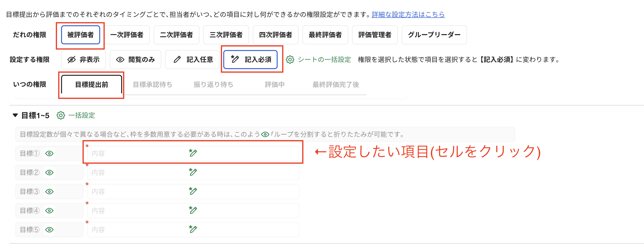This screenshot has height=244, width=644.
Task: Hide 目標⑤ using its eye toggle
Action: tap(49, 229)
